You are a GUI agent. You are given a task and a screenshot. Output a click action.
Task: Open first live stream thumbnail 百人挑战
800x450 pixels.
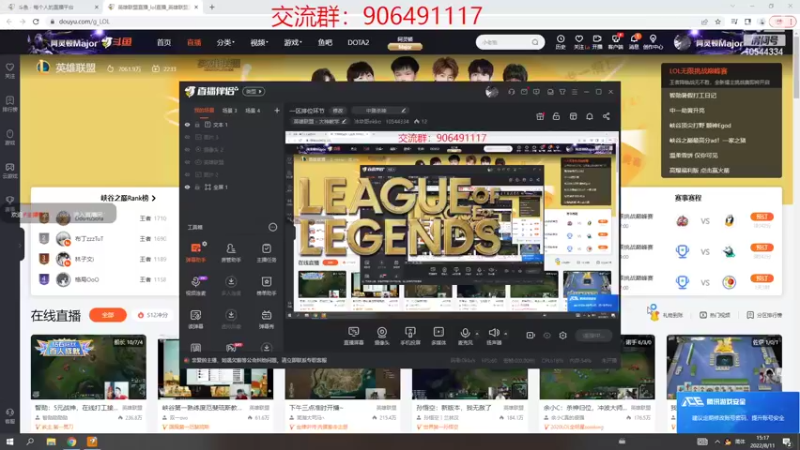(88, 367)
